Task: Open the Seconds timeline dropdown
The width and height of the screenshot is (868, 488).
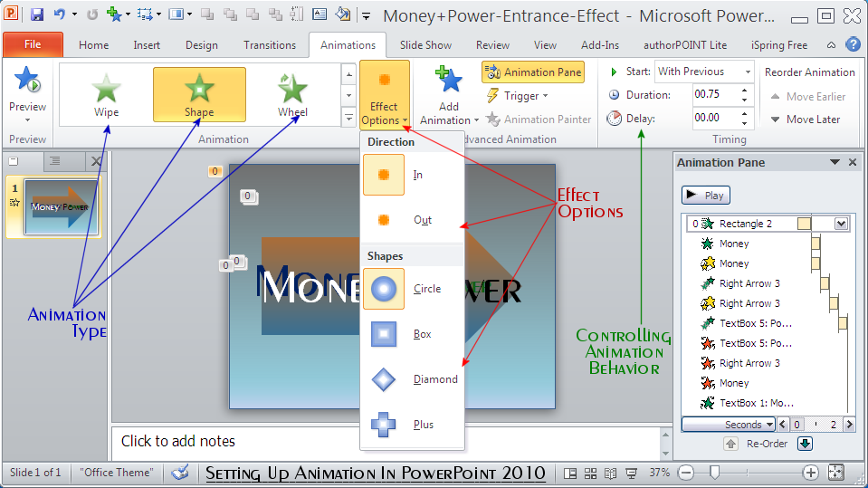Action: pos(728,425)
